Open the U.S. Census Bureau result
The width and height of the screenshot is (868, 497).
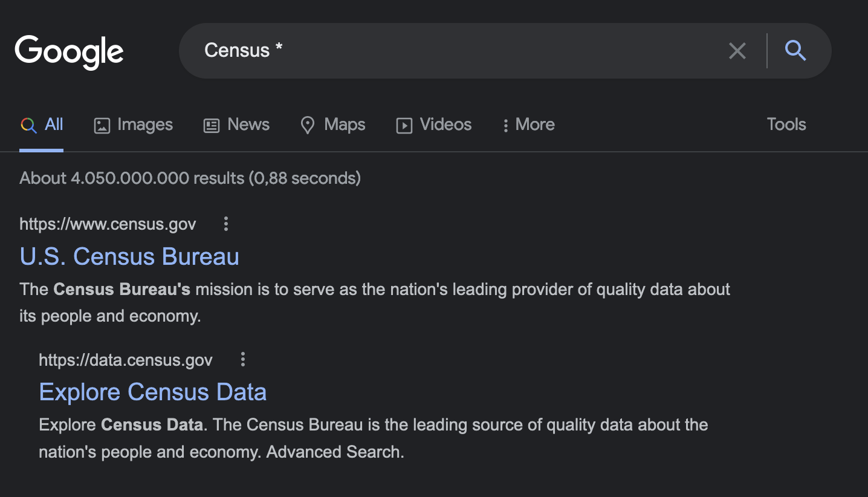(x=129, y=256)
